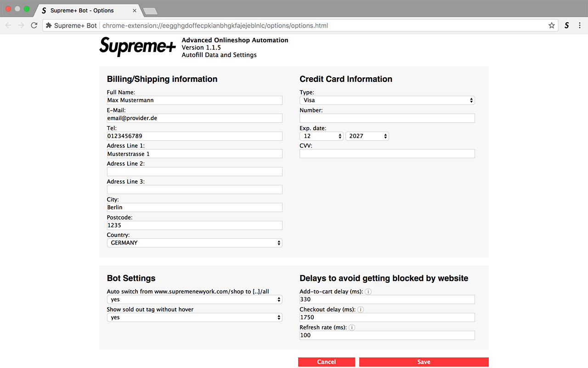
Task: Select the Supreme+ Bot - Options tab
Action: (87, 10)
